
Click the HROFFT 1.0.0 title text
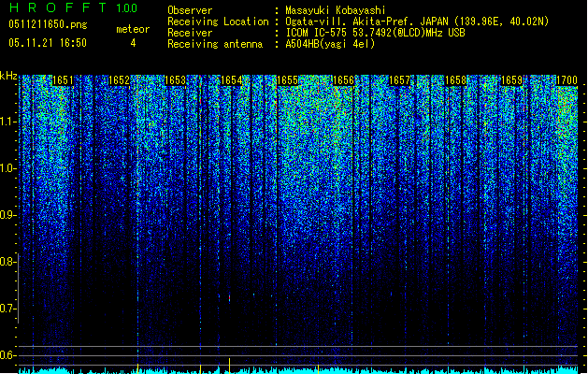[74, 7]
